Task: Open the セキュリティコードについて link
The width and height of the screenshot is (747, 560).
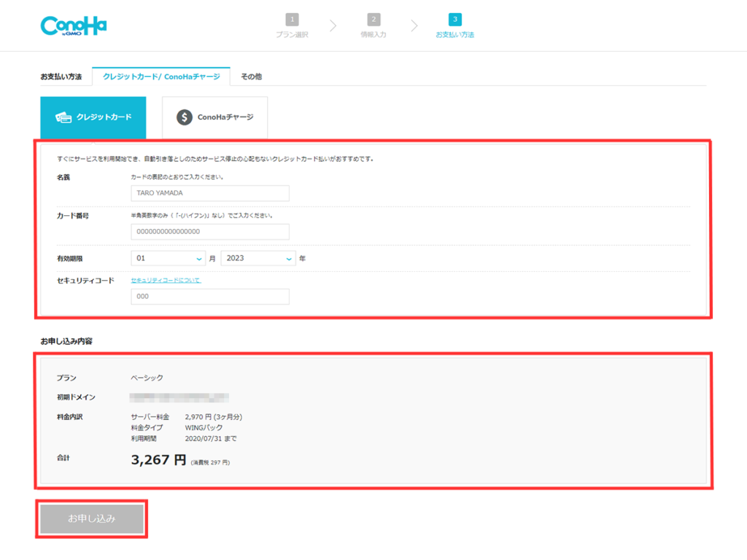Action: point(166,280)
